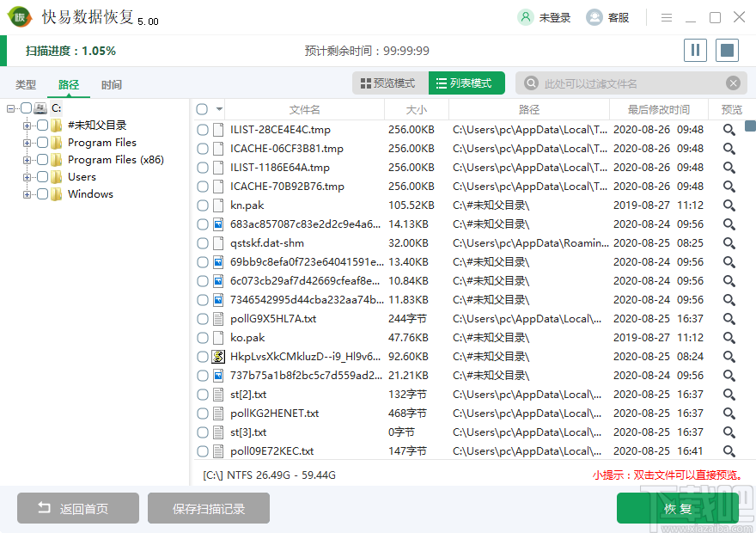
Task: Preview st[3].txt with its magnifier icon
Action: click(x=729, y=432)
